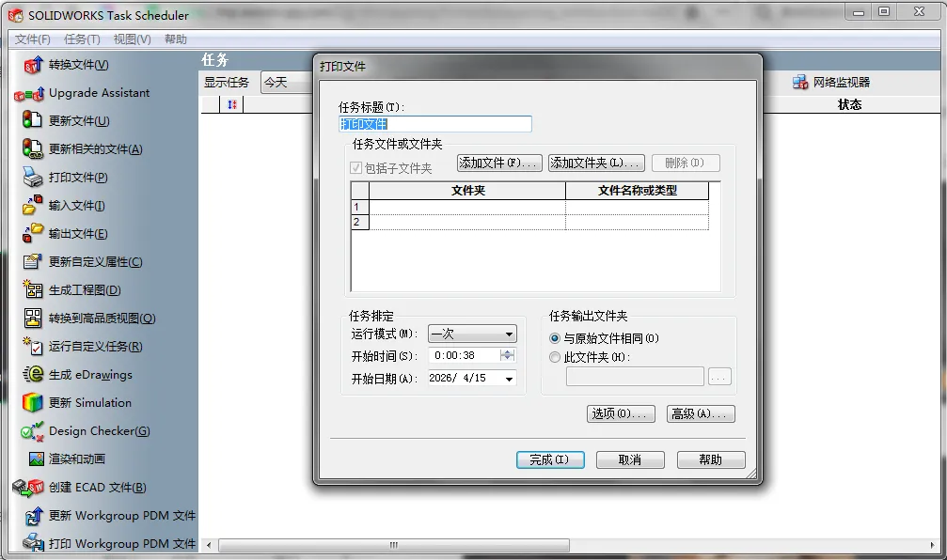The image size is (947, 560).
Task: Click the 运行自定义任务 icon
Action: pyautogui.click(x=33, y=346)
